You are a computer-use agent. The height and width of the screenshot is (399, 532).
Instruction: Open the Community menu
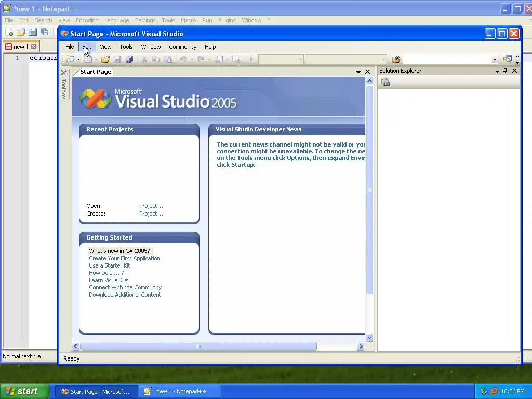(x=182, y=47)
